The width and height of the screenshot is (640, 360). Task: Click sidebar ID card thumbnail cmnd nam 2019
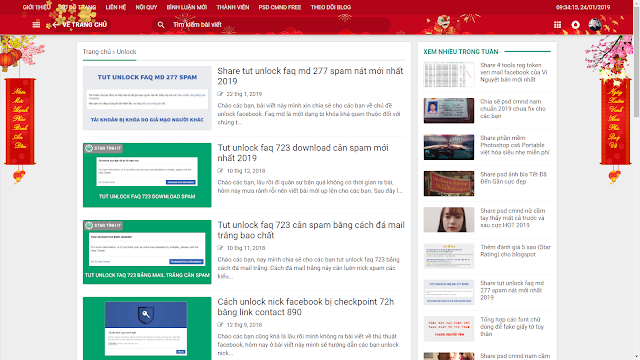[449, 111]
